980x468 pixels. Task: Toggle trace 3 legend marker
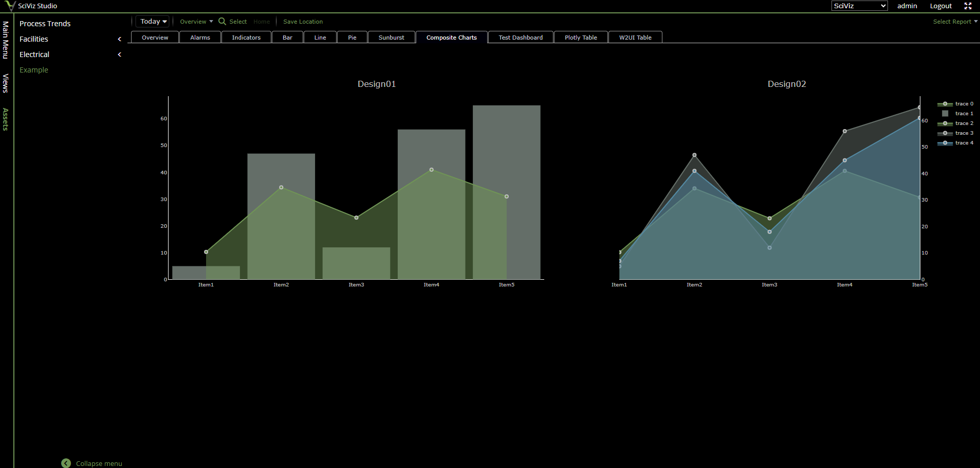tap(946, 133)
